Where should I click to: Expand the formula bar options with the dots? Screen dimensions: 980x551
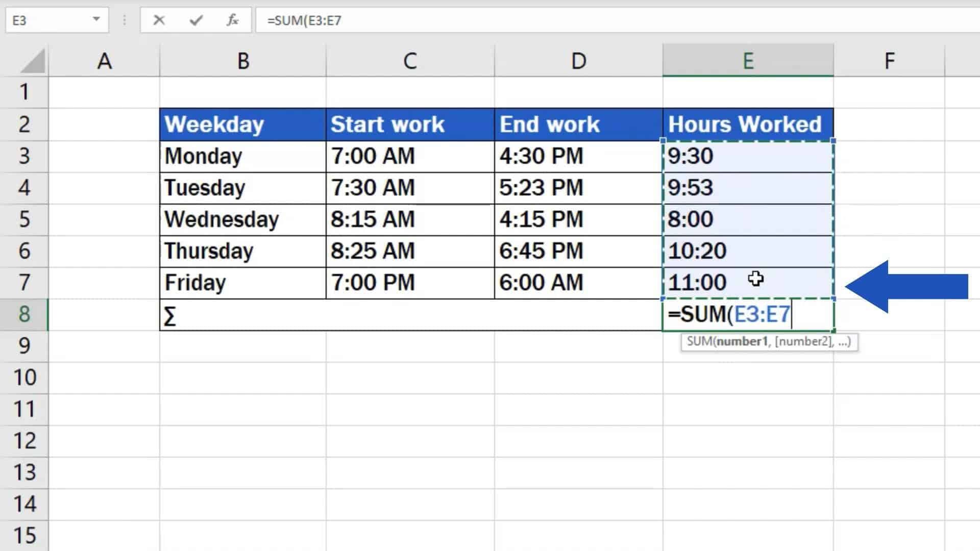point(124,20)
